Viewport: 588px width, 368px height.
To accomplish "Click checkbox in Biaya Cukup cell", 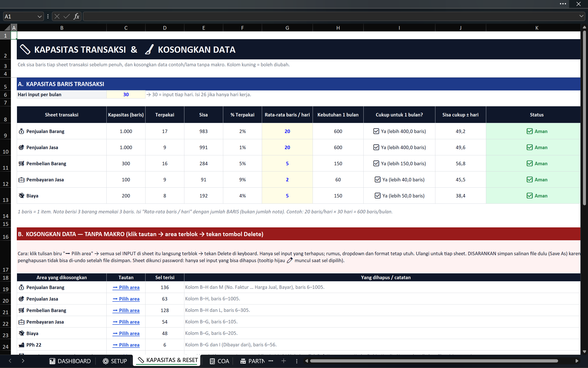I will (x=377, y=195).
